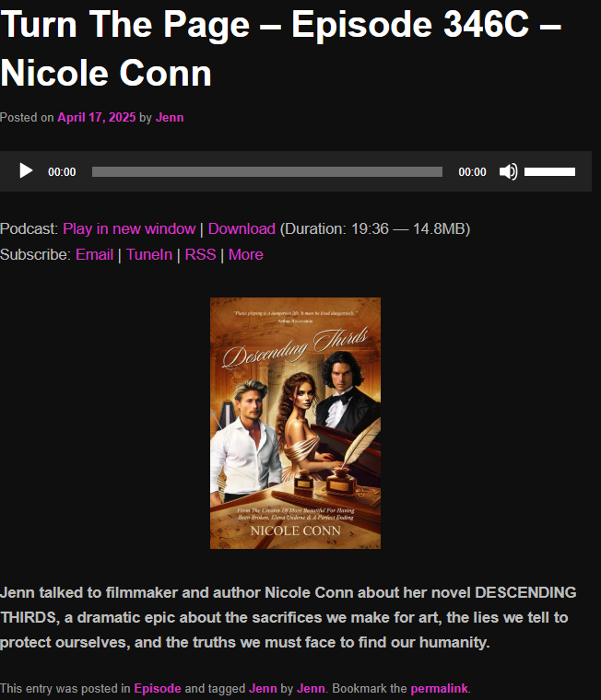This screenshot has width=601, height=700.
Task: Subscribe via Email link
Action: [94, 254]
